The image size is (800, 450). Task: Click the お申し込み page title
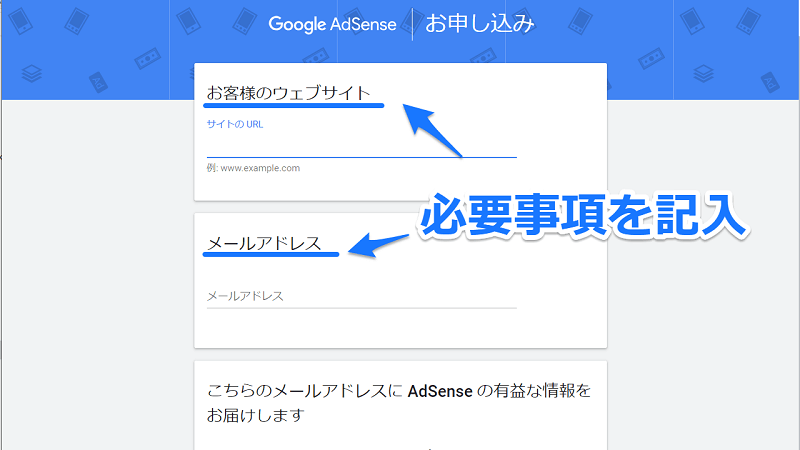coord(479,24)
